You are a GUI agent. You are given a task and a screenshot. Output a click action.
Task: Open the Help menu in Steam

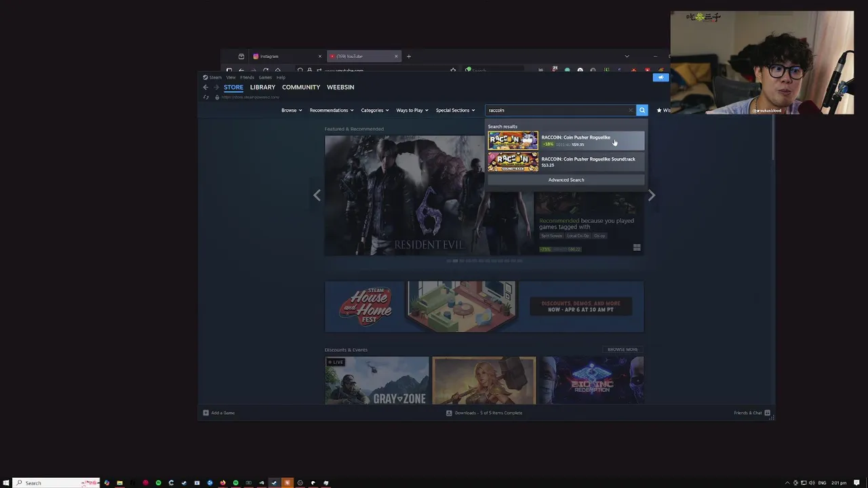(x=281, y=77)
